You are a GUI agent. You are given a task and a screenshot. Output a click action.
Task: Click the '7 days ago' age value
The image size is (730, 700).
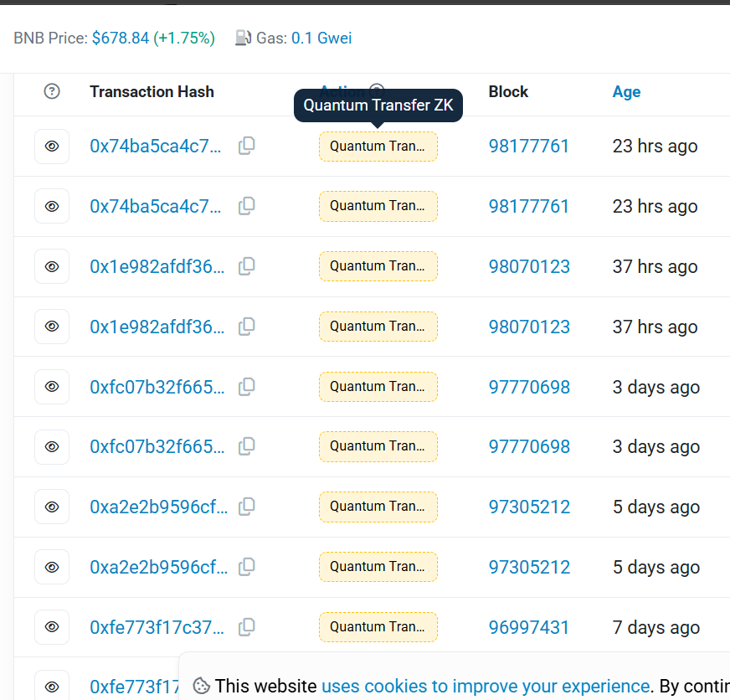click(656, 627)
